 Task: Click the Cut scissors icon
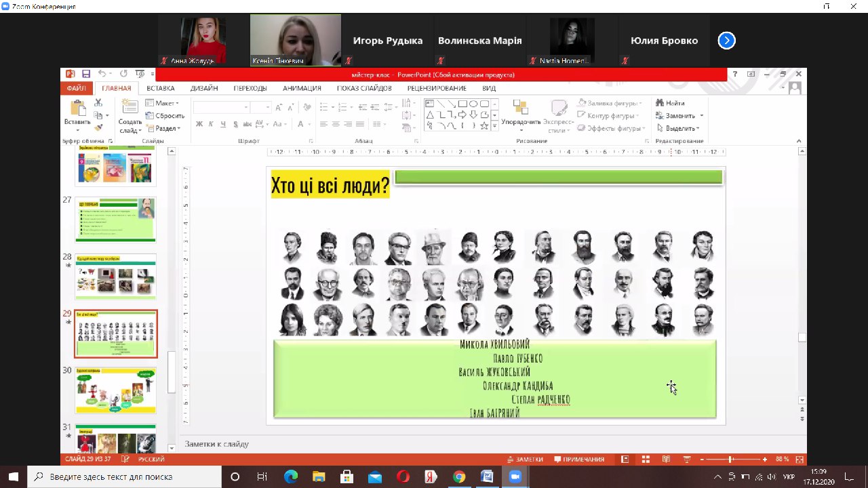pos(98,103)
